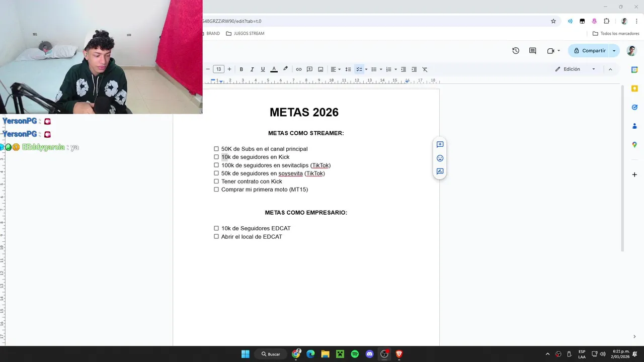Open Contacts in side panel

coord(634,126)
